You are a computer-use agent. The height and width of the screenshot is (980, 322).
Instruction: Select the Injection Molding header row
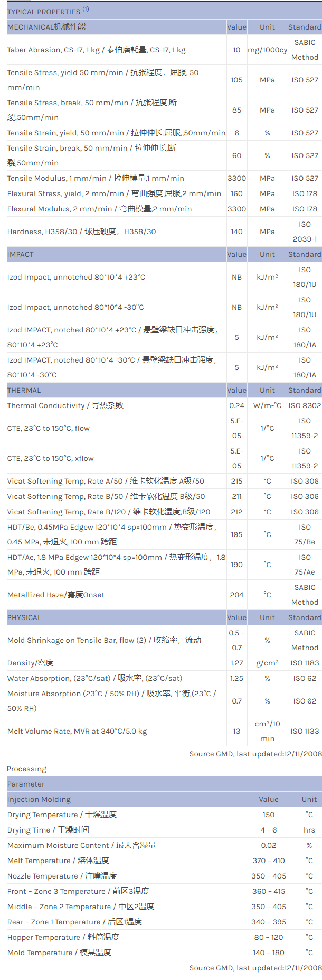coord(39,799)
